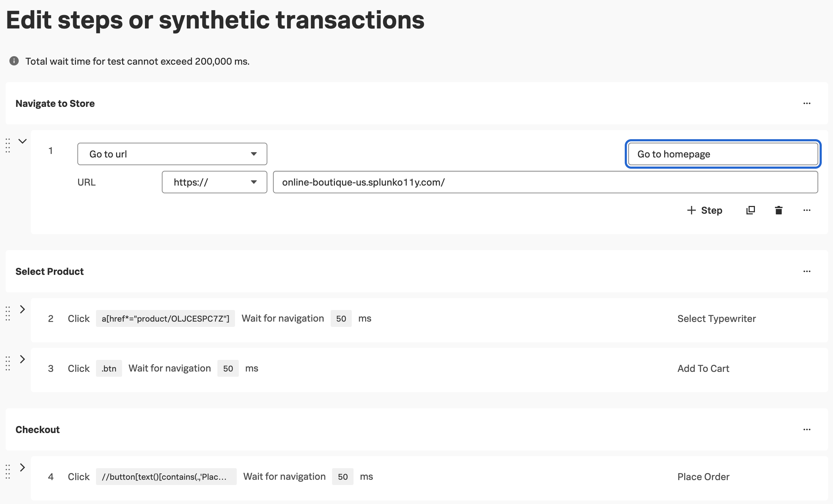The height and width of the screenshot is (504, 833).
Task: Expand step 3 Add To Cart
Action: pos(23,359)
